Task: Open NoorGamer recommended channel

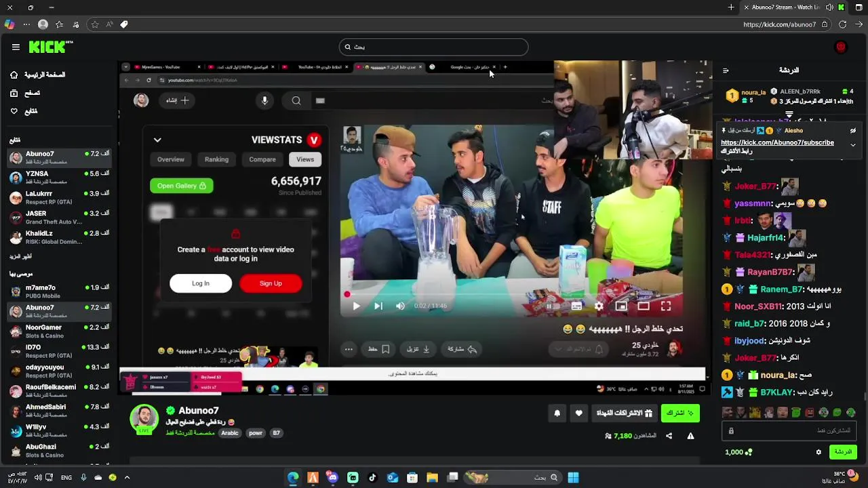Action: (59, 331)
